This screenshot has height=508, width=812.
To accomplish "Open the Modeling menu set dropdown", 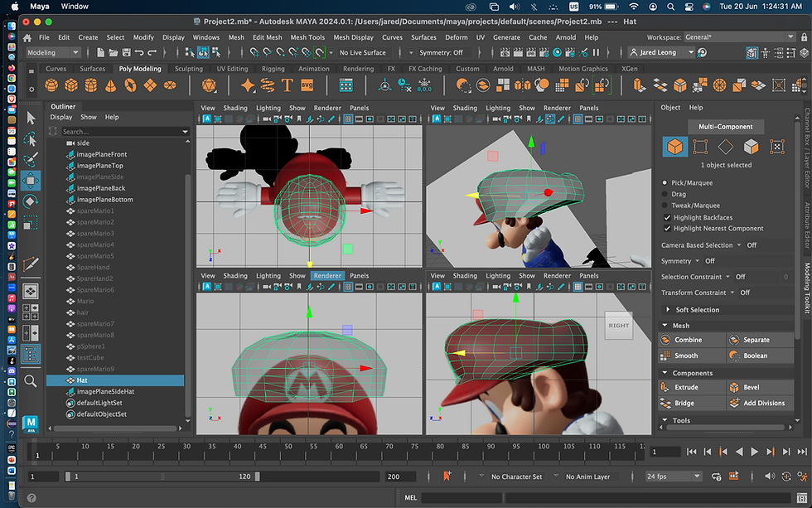I will point(52,52).
